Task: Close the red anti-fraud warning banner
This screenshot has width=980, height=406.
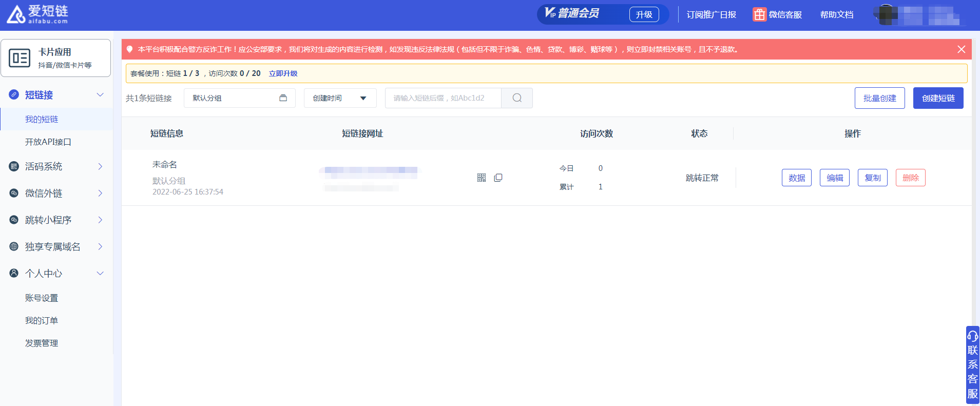Action: pyautogui.click(x=961, y=49)
